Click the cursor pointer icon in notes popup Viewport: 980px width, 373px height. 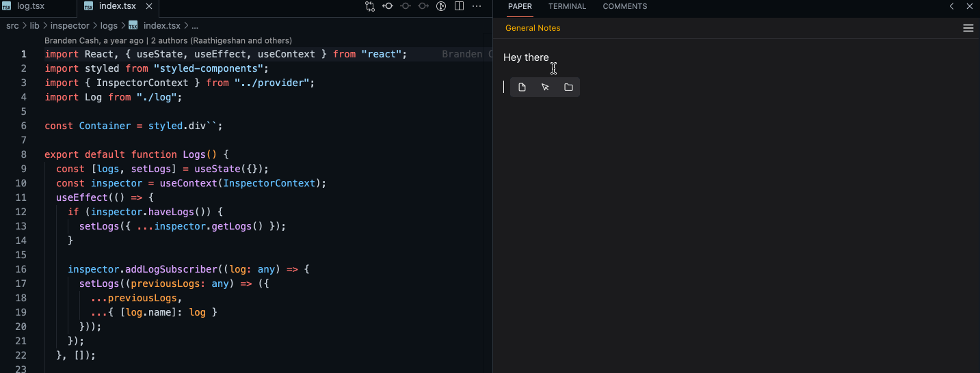(x=545, y=87)
